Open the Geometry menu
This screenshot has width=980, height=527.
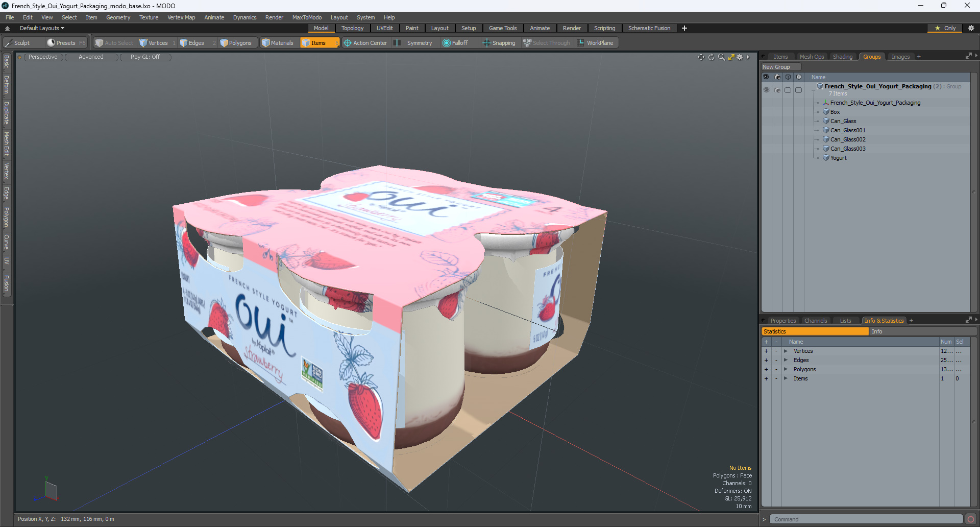[118, 17]
